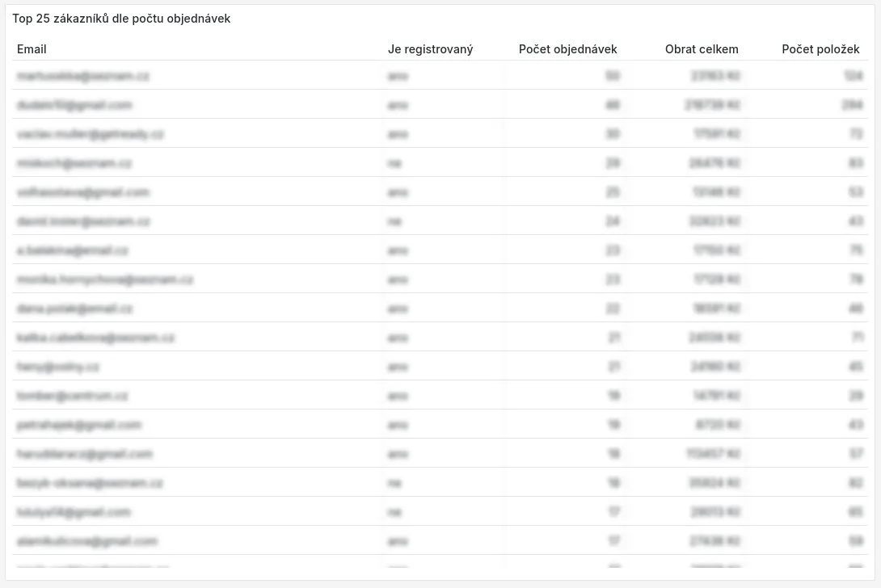Click the Top 25 zákazníků panel title
The width and height of the screenshot is (881, 588).
(x=121, y=19)
